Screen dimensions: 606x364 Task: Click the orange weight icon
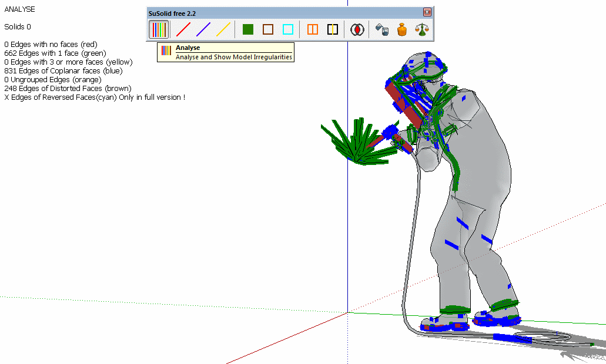tap(401, 29)
